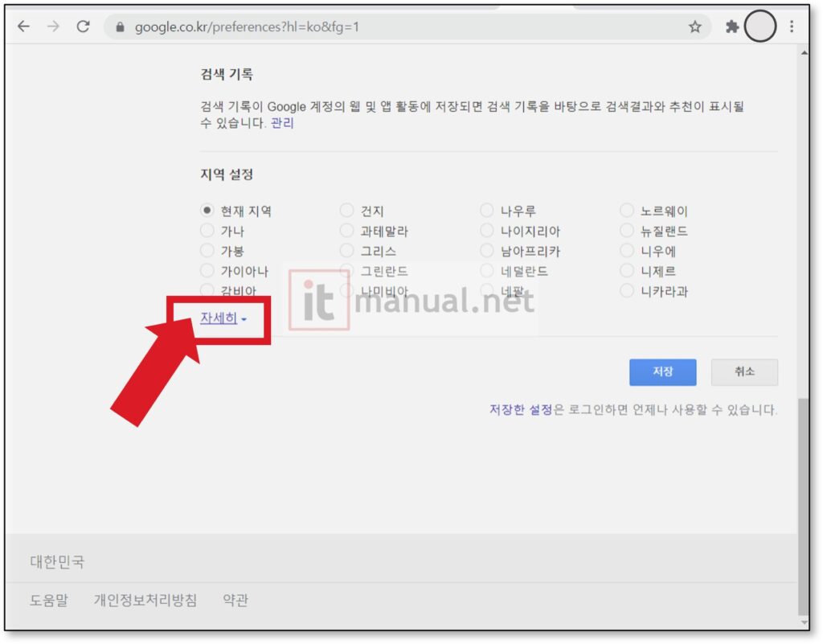Select the 네덜란드 radio button
Image resolution: width=823 pixels, height=644 pixels.
tap(486, 270)
